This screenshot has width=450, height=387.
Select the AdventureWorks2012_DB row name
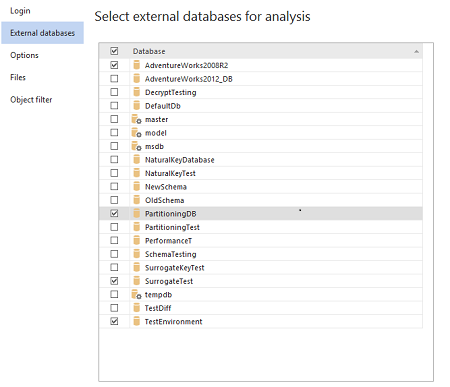point(189,79)
